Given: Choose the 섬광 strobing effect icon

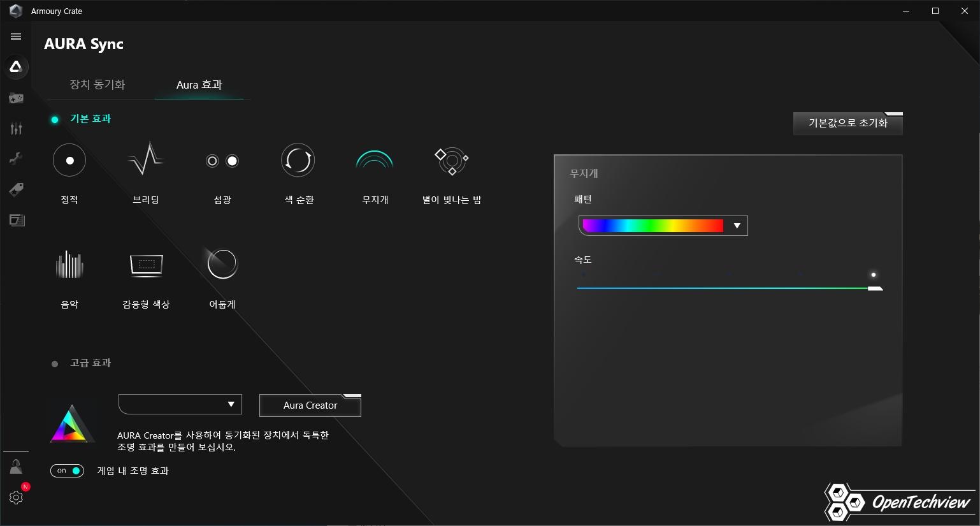Looking at the screenshot, I should click(x=222, y=161).
